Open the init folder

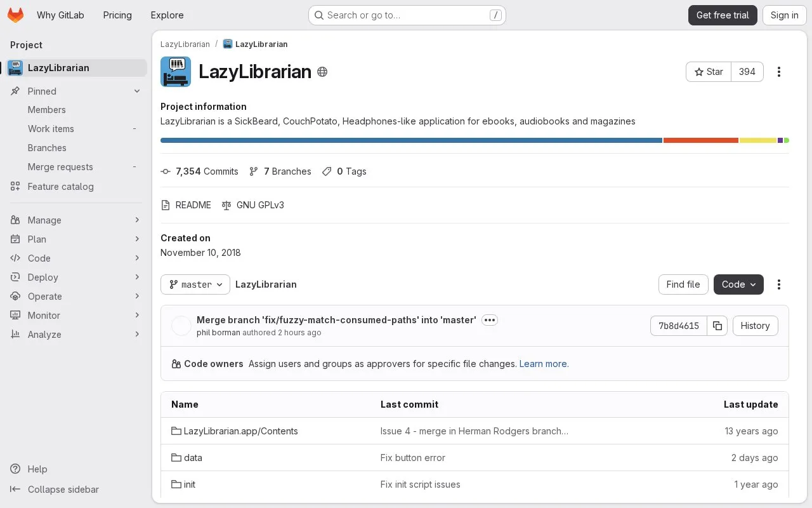190,485
